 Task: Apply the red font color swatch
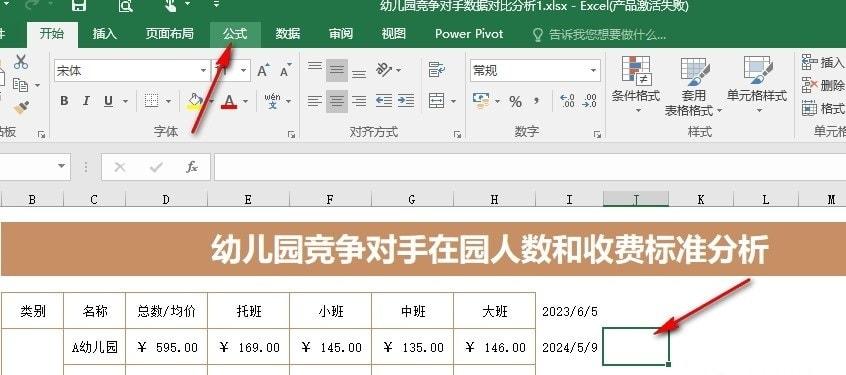(229, 101)
